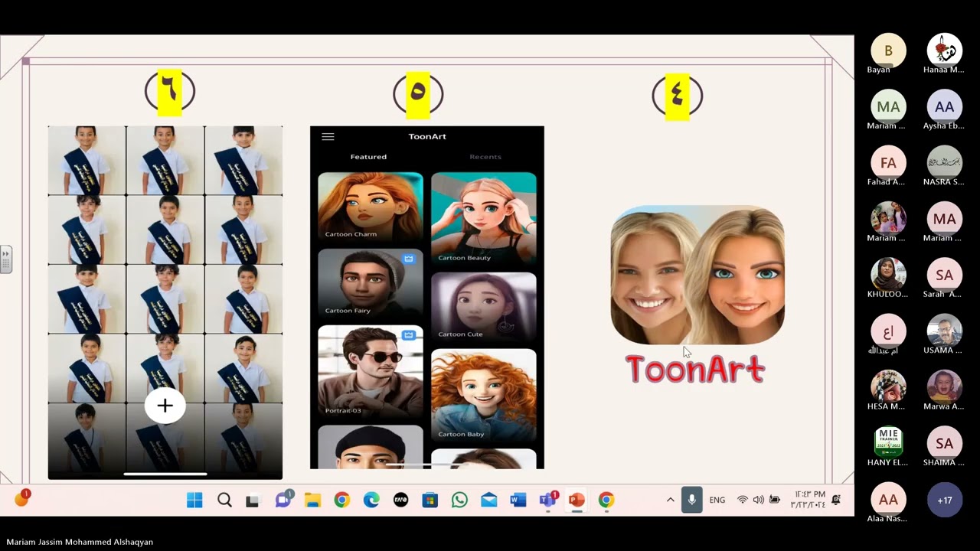Click the red ToonArt title text

pos(695,370)
